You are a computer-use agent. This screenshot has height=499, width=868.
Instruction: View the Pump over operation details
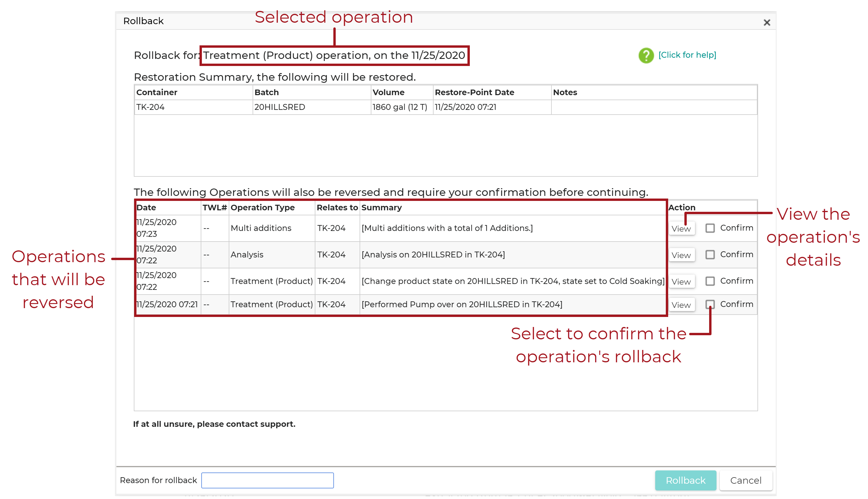point(681,305)
